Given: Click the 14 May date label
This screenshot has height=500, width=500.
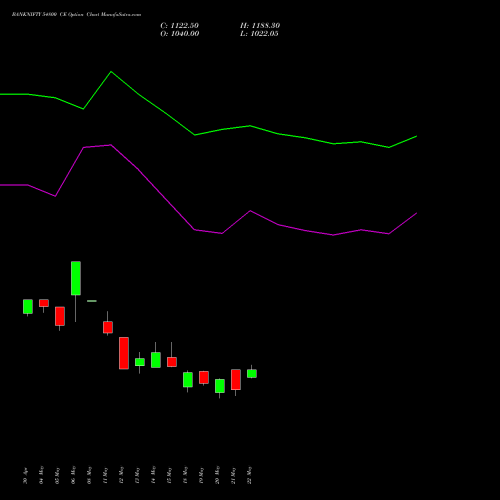Looking at the screenshot, I should [154, 475].
